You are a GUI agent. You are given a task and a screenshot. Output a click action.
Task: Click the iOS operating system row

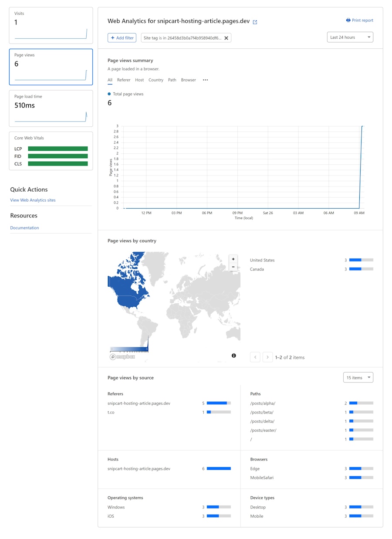click(x=169, y=516)
